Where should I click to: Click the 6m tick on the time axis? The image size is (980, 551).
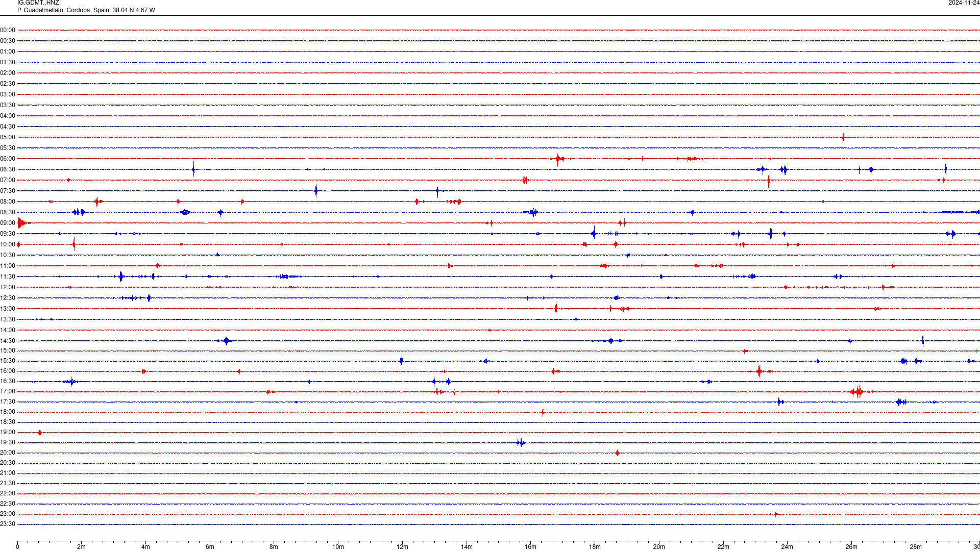tap(210, 547)
